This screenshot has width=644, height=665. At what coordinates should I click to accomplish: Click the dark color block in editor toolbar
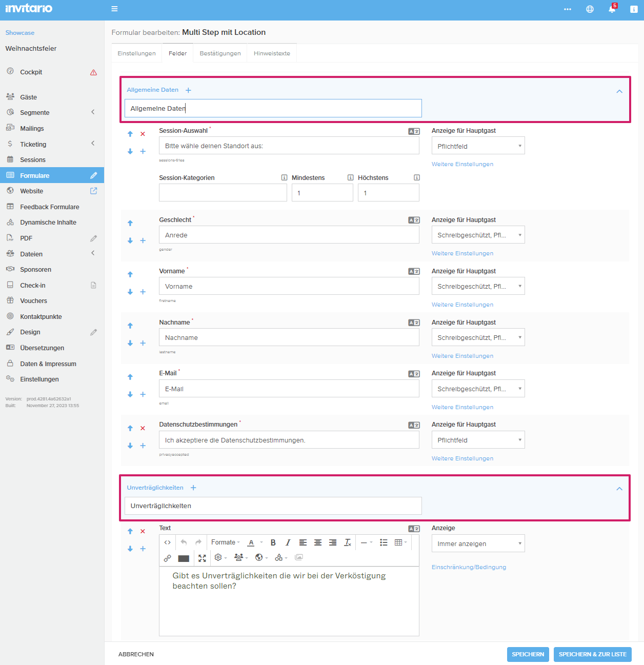pos(184,558)
